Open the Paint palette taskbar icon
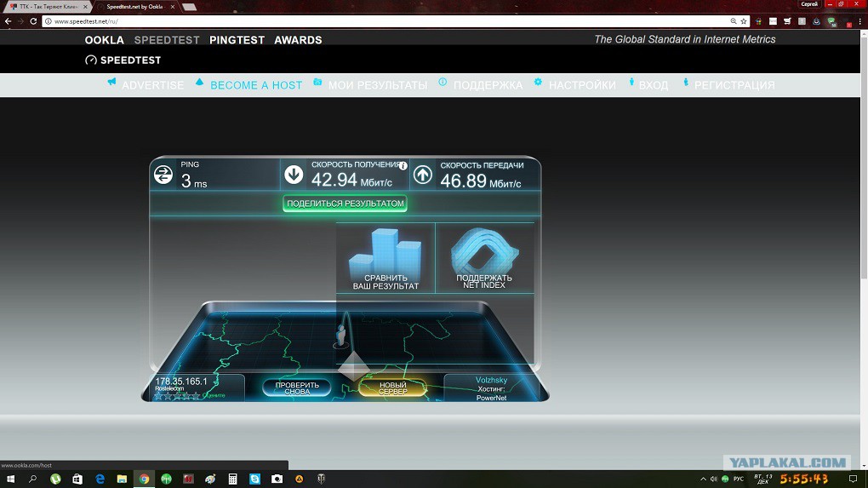The width and height of the screenshot is (868, 488). (x=210, y=479)
